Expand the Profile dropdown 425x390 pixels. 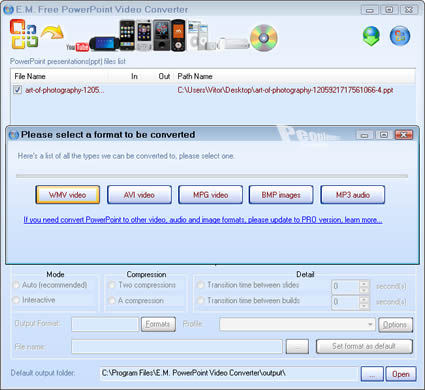[x=370, y=324]
